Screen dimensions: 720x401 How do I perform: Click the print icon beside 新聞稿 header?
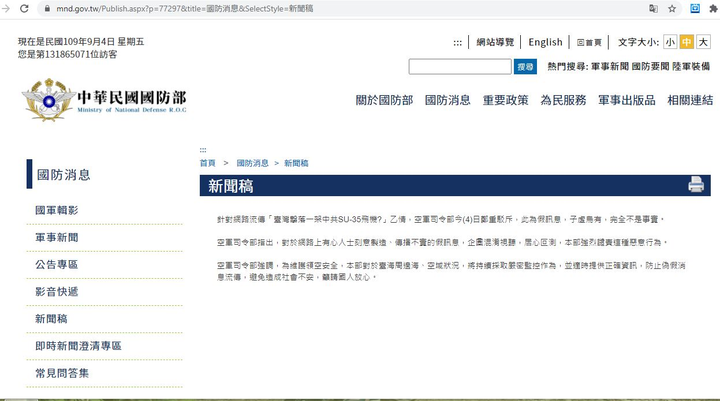[696, 184]
